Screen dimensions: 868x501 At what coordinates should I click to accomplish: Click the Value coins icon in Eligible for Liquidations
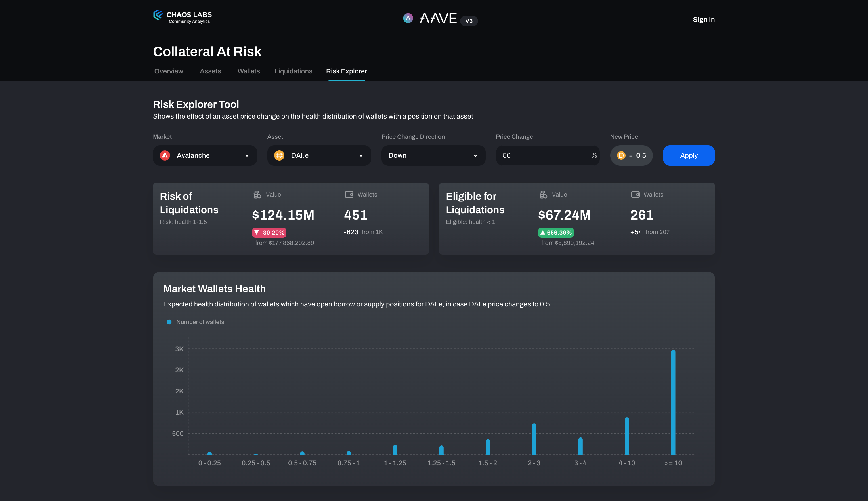(543, 195)
